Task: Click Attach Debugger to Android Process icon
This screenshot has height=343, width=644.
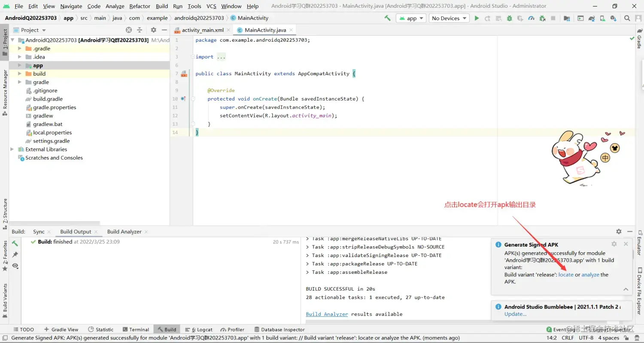Action: [543, 18]
